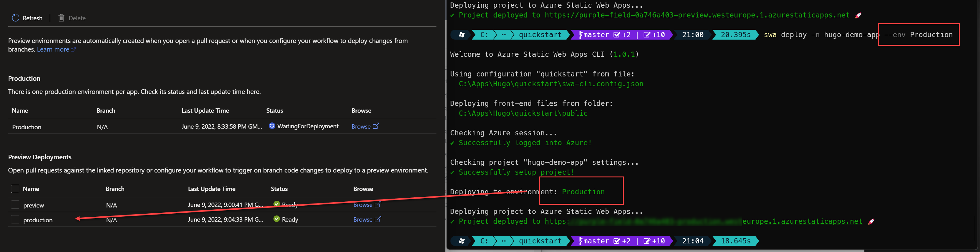Click the WaitingForDeployment status icon

[x=272, y=126]
